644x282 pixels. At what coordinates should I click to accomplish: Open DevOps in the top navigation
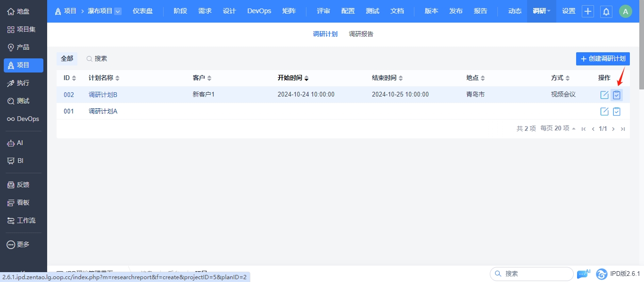pyautogui.click(x=259, y=11)
